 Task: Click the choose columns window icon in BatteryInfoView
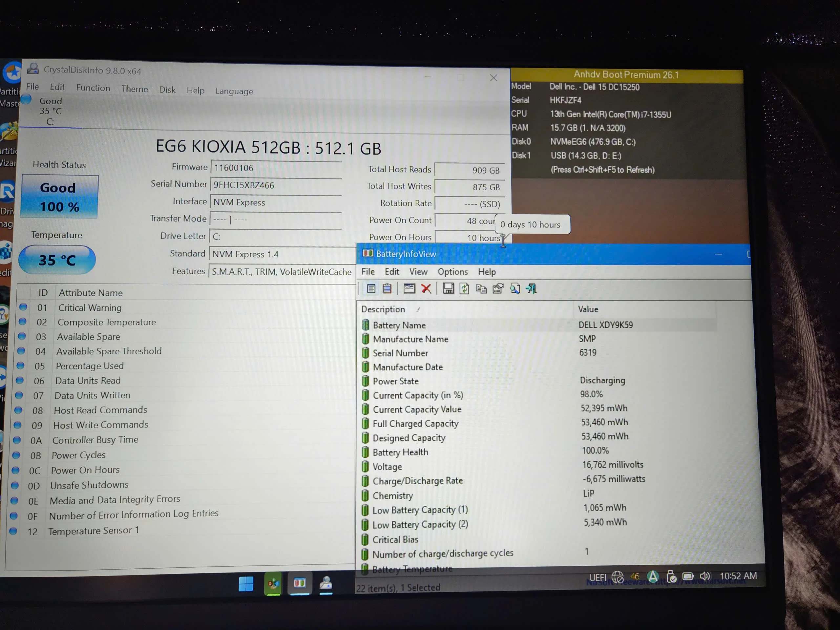[409, 289]
